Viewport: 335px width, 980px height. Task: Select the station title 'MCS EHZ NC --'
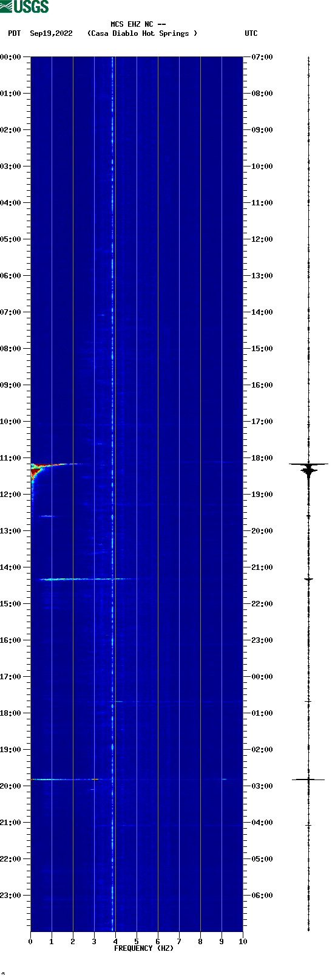[138, 24]
